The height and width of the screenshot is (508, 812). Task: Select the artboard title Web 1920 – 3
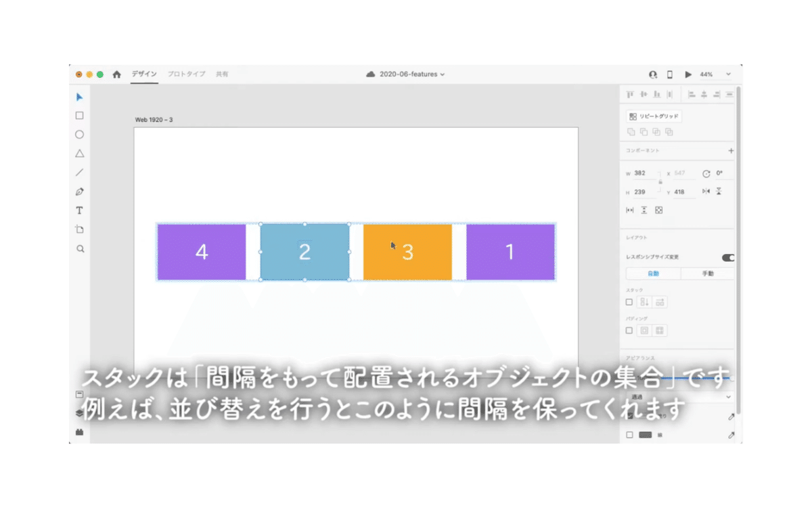154,120
